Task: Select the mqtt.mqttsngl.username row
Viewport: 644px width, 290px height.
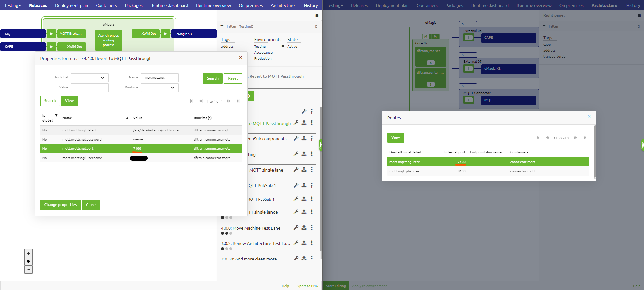Action: [x=141, y=158]
